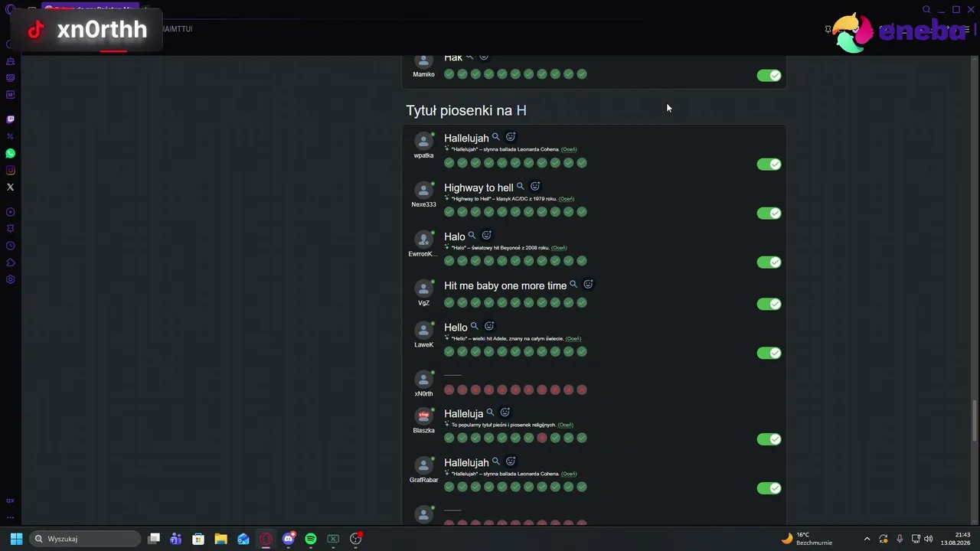Viewport: 980px width, 551px height.
Task: Toggle acceptance of Halo answer
Action: (769, 262)
